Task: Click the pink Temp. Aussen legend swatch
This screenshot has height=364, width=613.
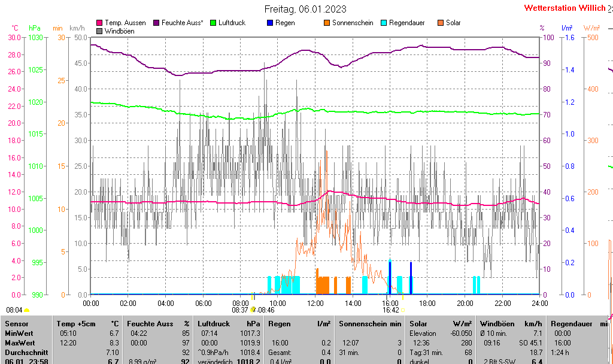Action: 99,23
